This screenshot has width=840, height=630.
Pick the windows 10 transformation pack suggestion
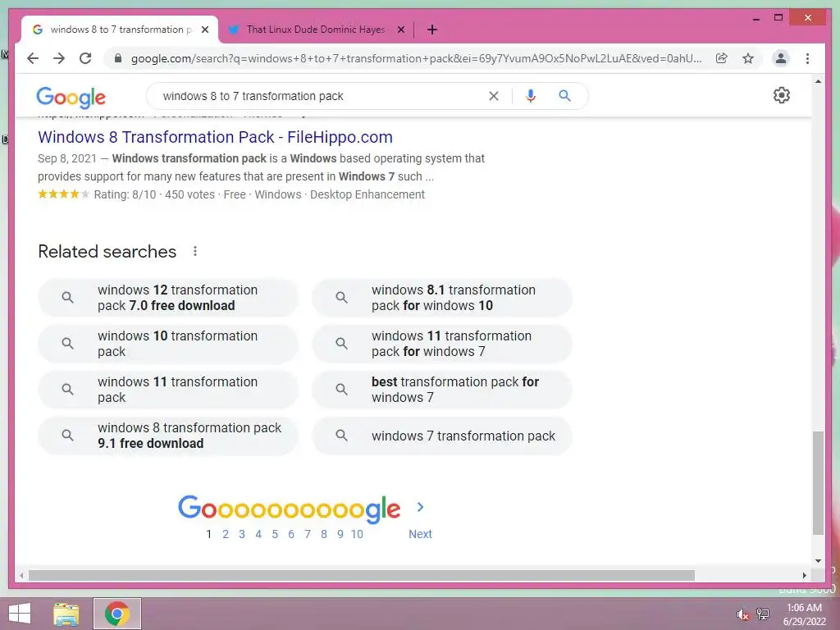pyautogui.click(x=167, y=344)
